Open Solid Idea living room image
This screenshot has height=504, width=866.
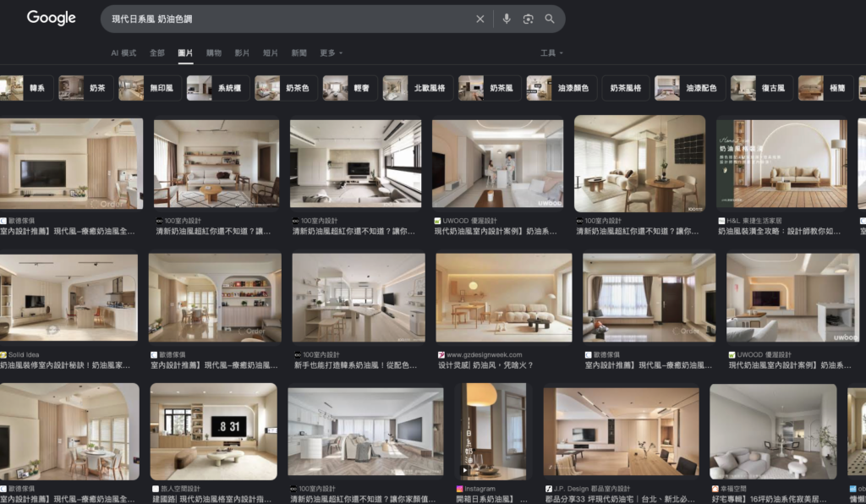tap(69, 298)
